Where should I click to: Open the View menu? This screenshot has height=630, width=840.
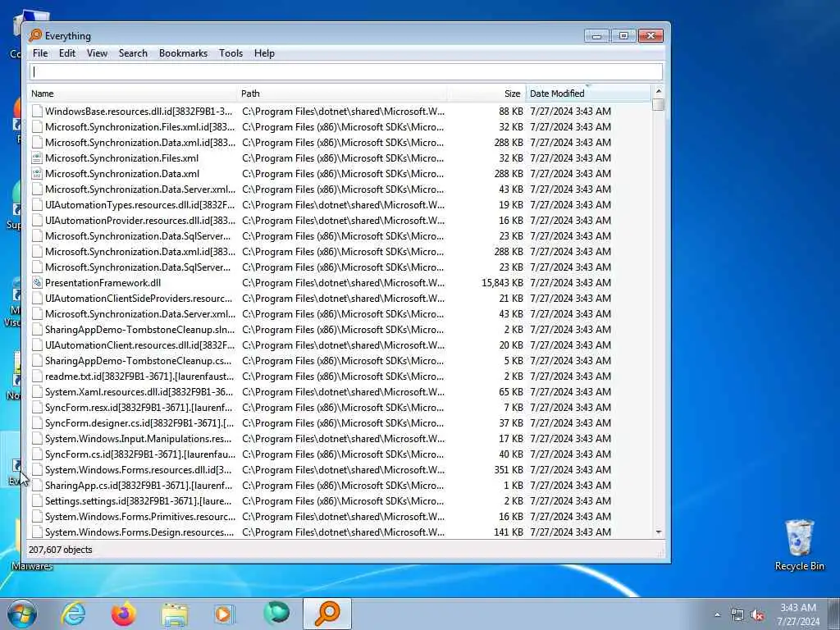pos(97,53)
